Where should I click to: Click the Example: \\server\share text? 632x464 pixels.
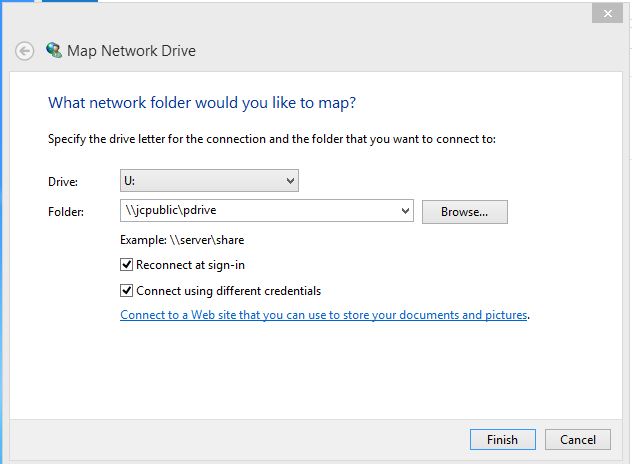pos(182,240)
